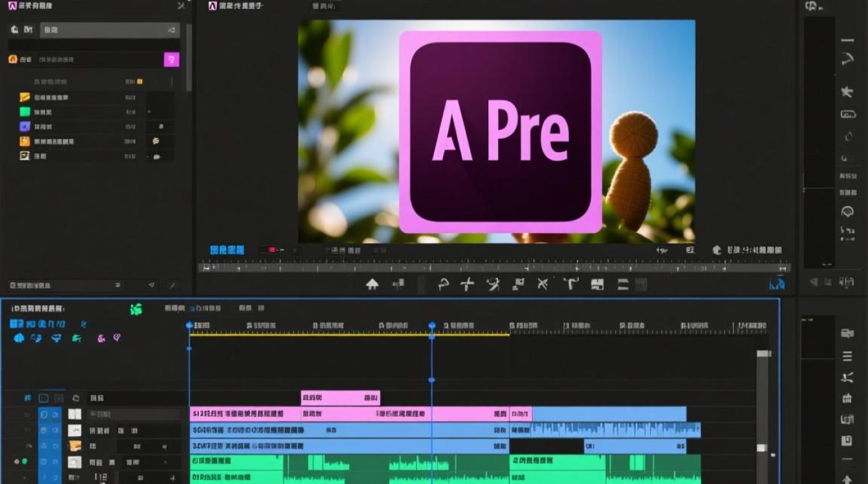Click the preview monitor's scrub ruler
Viewport: 868px width, 484px height.
coord(495,267)
